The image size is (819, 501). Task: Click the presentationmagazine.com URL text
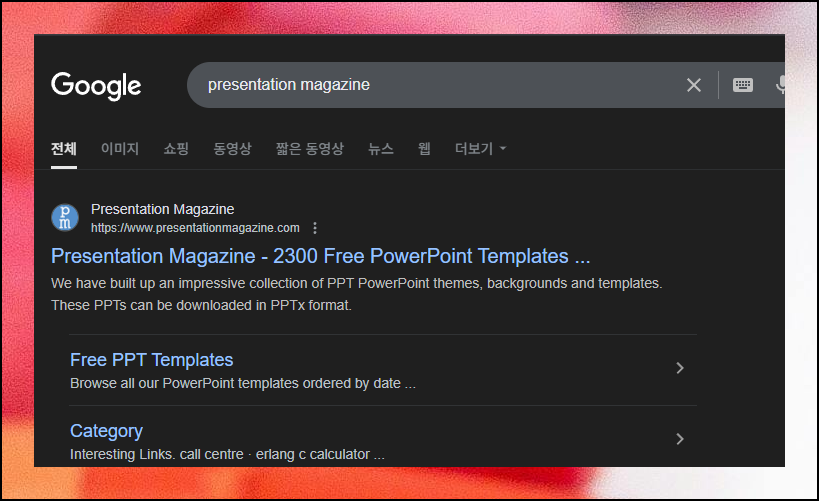pos(195,228)
